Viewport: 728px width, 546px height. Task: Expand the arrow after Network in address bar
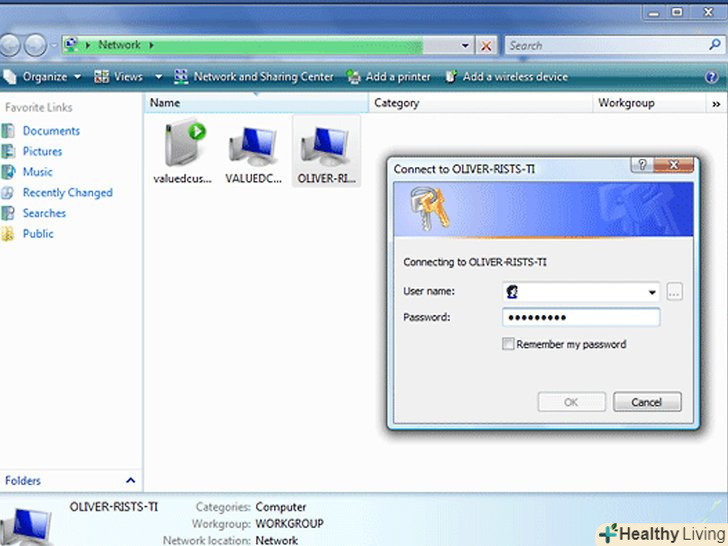tap(151, 45)
